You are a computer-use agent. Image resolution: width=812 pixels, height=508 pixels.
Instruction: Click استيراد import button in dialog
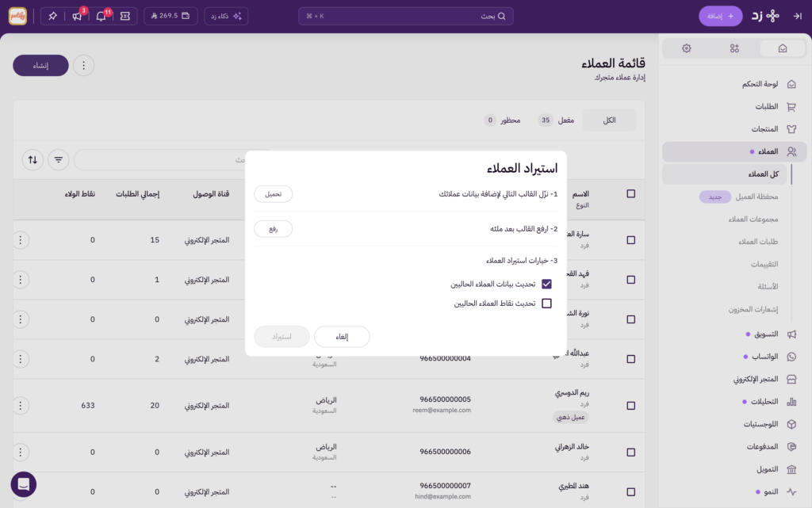(282, 337)
